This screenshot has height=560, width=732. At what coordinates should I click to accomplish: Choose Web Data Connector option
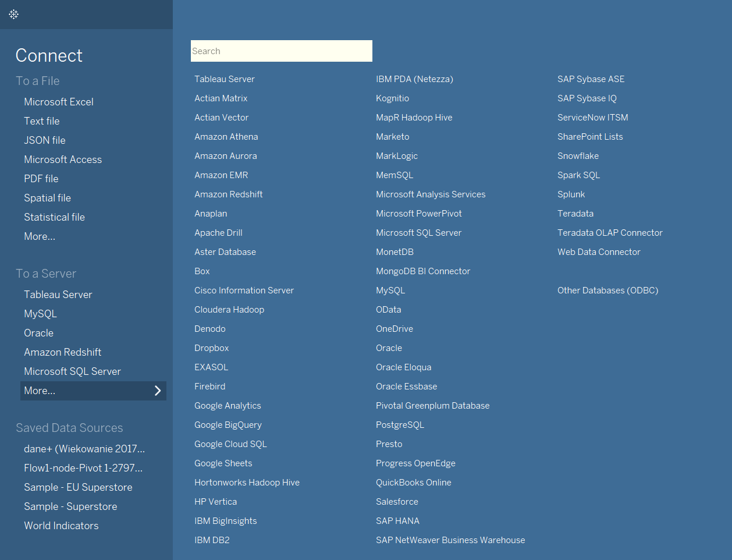[x=599, y=252]
